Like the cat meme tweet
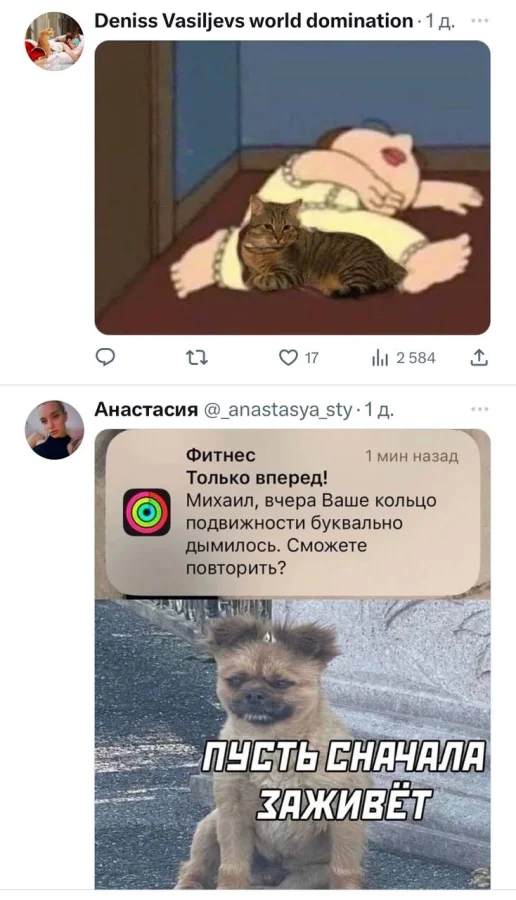 (288, 358)
